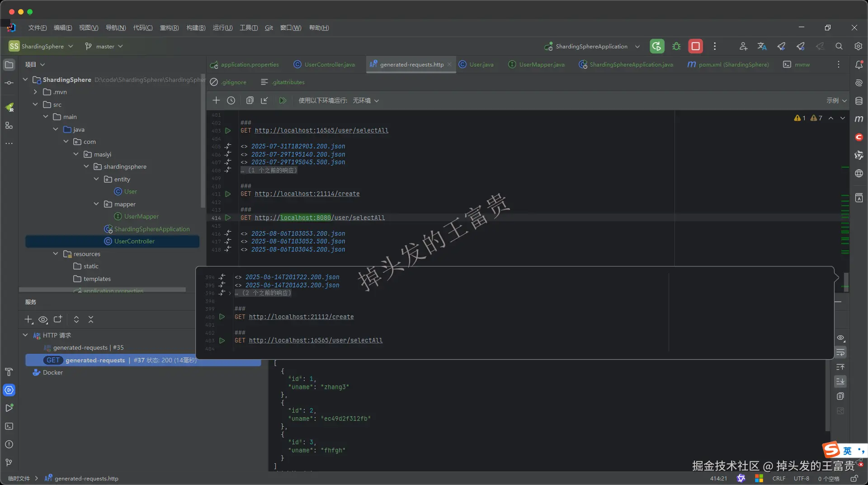This screenshot has height=485, width=868.
Task: Open the 示例 examples dropdown
Action: click(837, 100)
